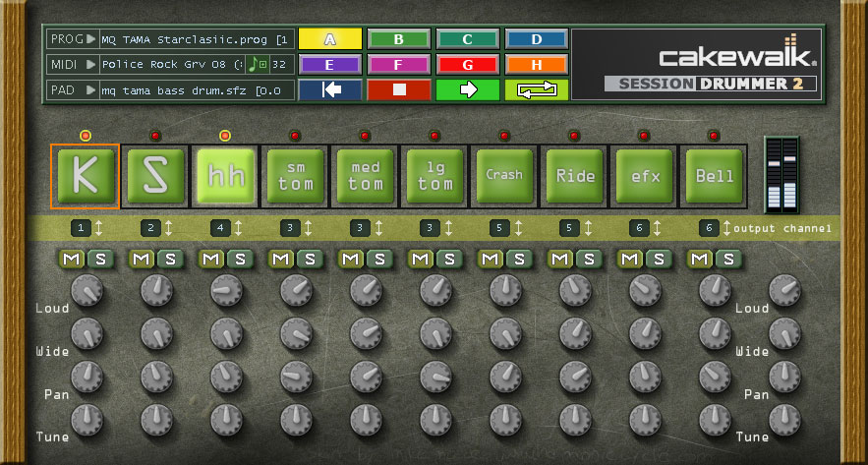The width and height of the screenshot is (868, 465).
Task: Trigger the Kick (K) drum pad
Action: [86, 176]
